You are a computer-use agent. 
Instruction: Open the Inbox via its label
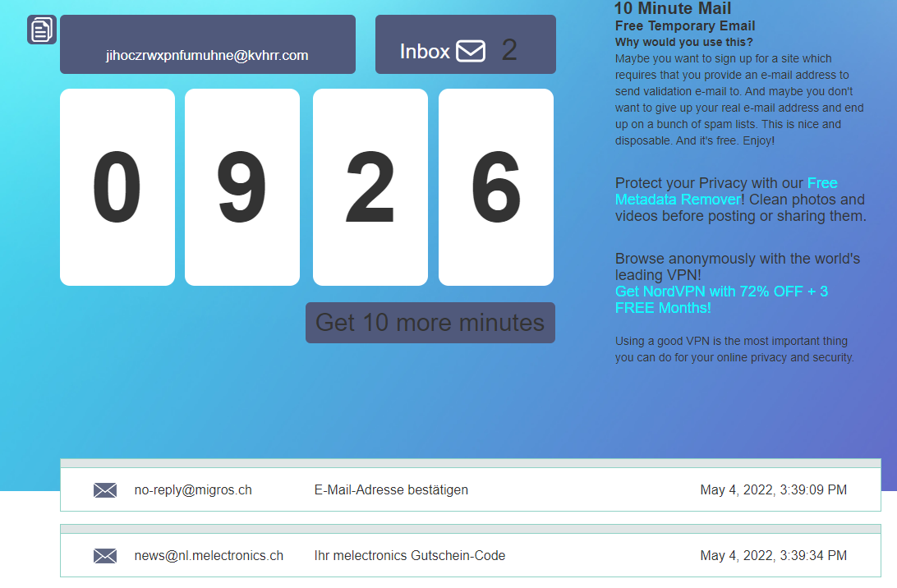425,51
